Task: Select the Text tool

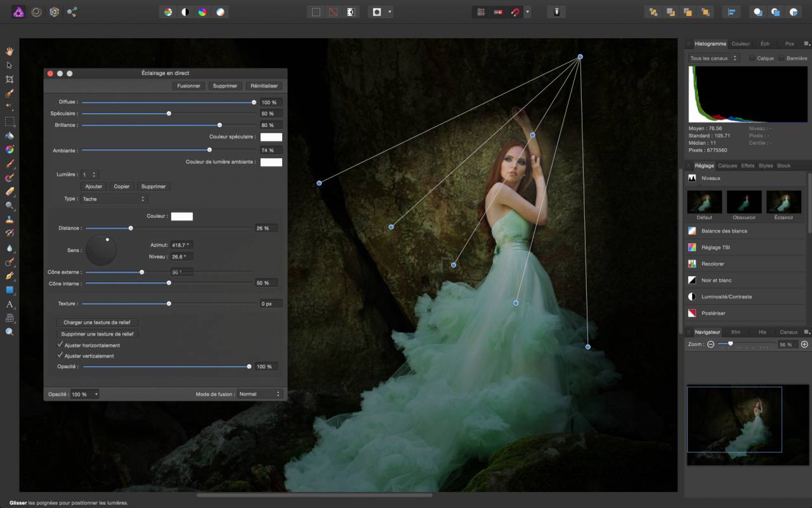Action: [x=10, y=304]
